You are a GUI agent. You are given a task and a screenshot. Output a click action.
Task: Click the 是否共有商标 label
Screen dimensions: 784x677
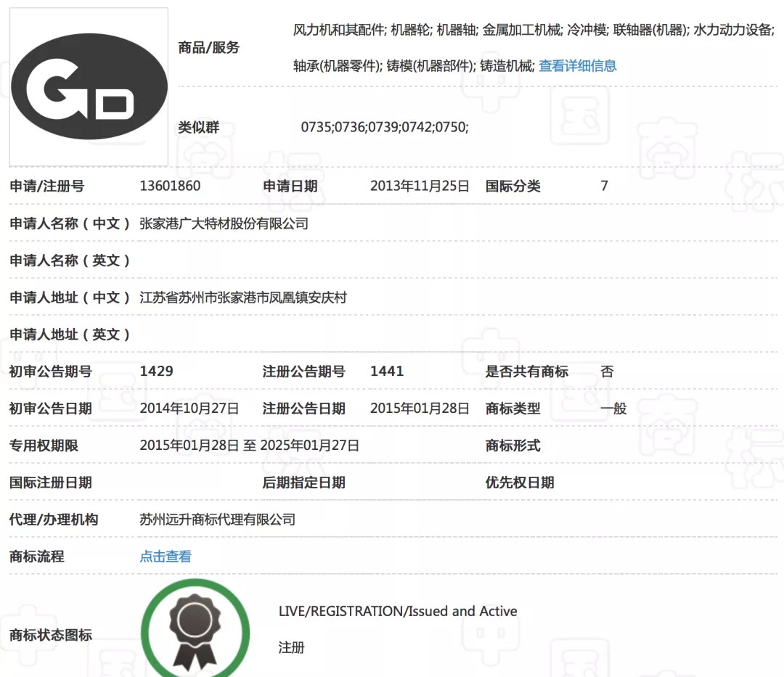[x=527, y=372]
